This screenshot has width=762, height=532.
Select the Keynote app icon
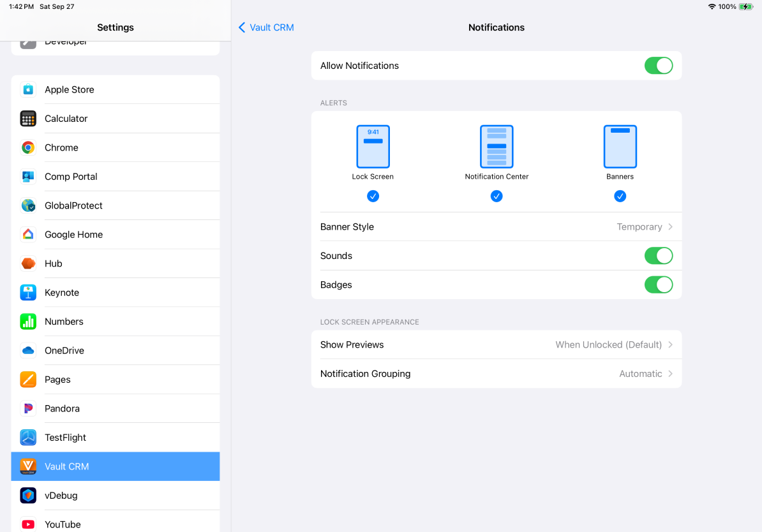[x=28, y=293]
